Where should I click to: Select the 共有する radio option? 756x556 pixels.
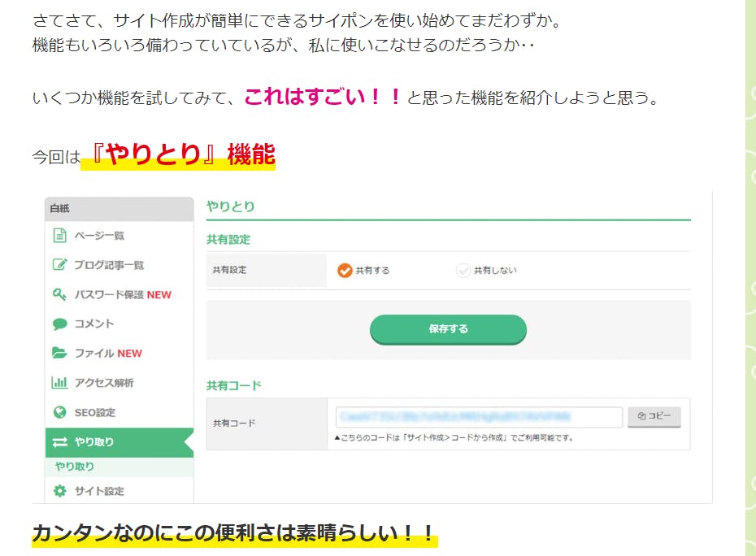coord(345,270)
